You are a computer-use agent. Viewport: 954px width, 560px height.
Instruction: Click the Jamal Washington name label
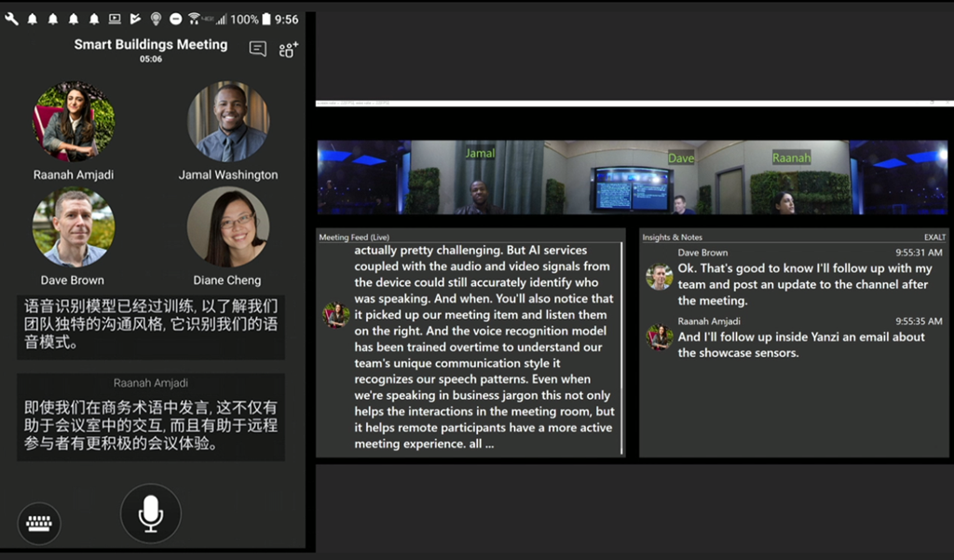[228, 174]
